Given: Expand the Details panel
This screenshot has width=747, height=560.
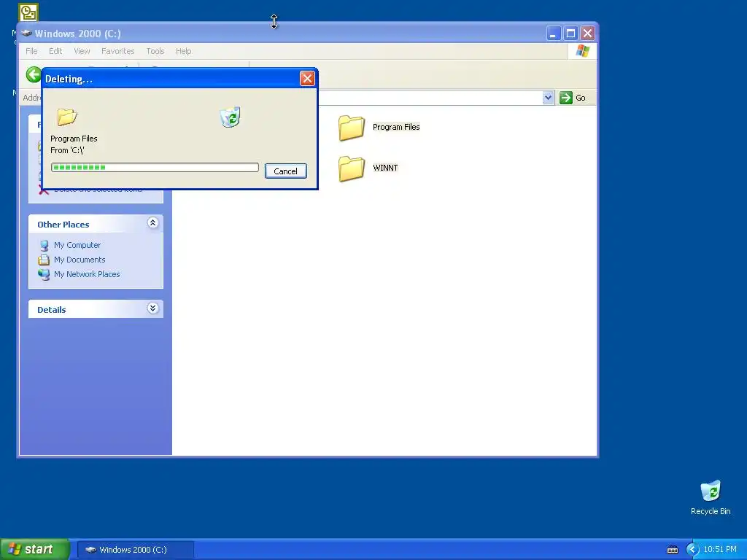Looking at the screenshot, I should click(153, 308).
